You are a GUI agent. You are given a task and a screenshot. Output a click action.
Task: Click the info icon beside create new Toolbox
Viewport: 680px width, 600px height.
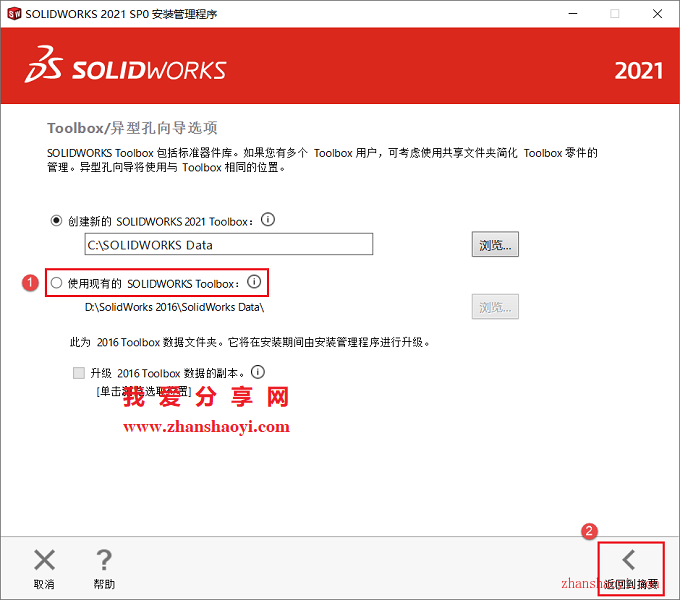tap(268, 220)
